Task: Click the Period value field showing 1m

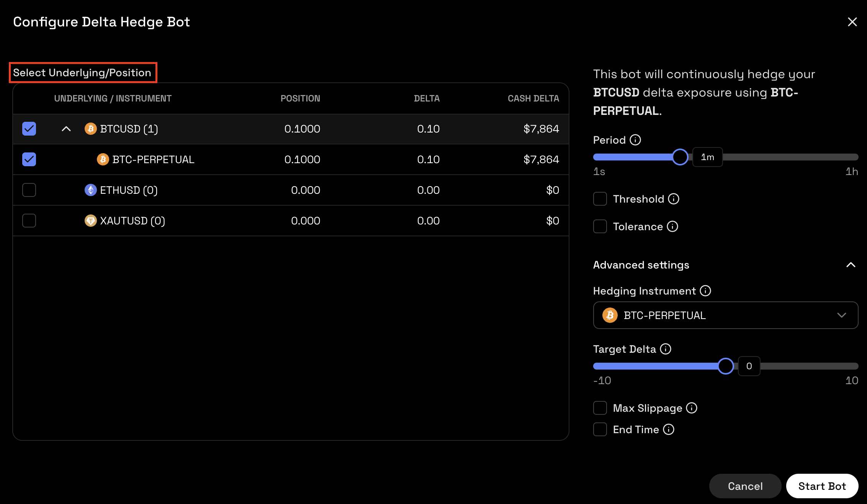Action: pyautogui.click(x=707, y=157)
